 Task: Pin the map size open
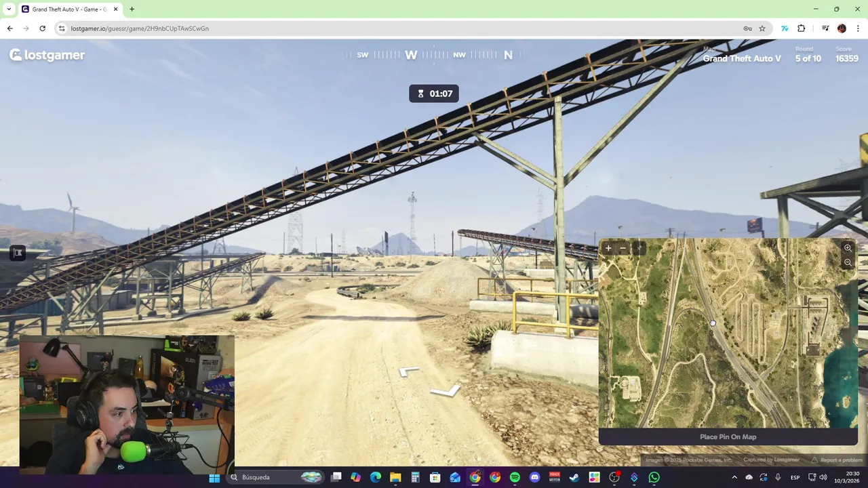coord(639,249)
